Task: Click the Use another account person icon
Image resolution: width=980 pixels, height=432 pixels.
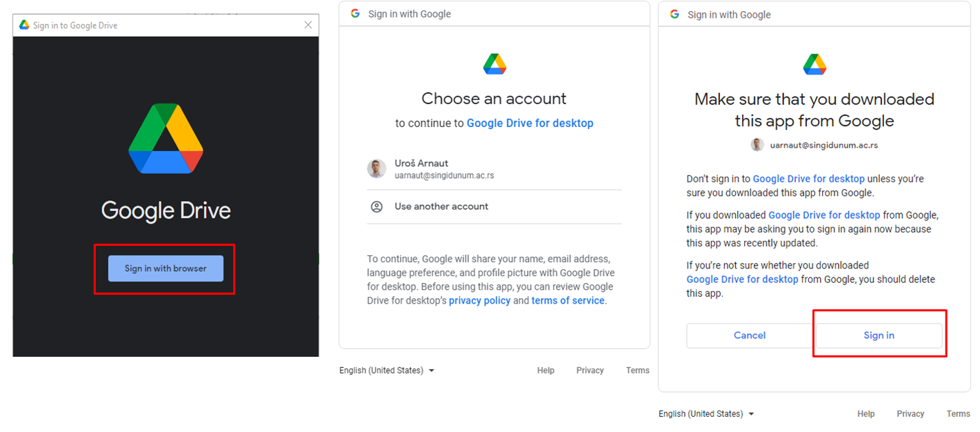Action: [377, 206]
